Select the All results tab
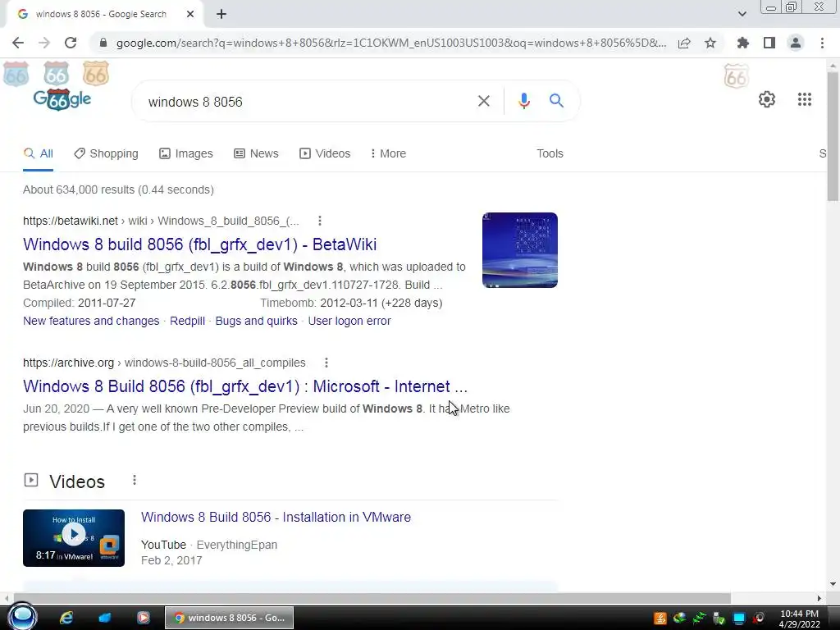 (x=38, y=153)
